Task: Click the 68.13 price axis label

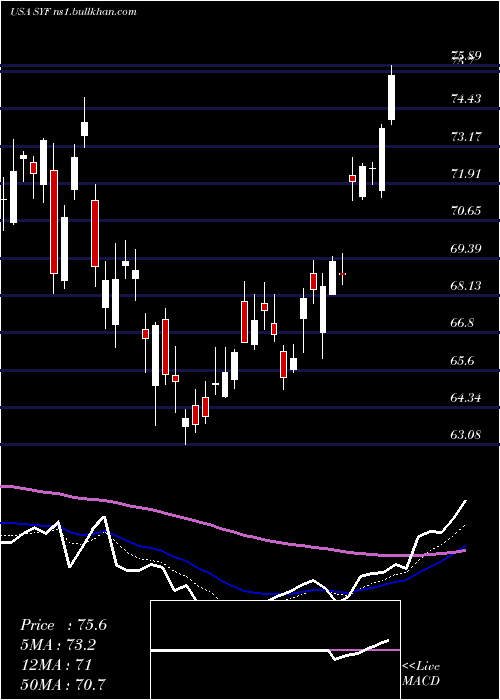Action: coord(466,285)
